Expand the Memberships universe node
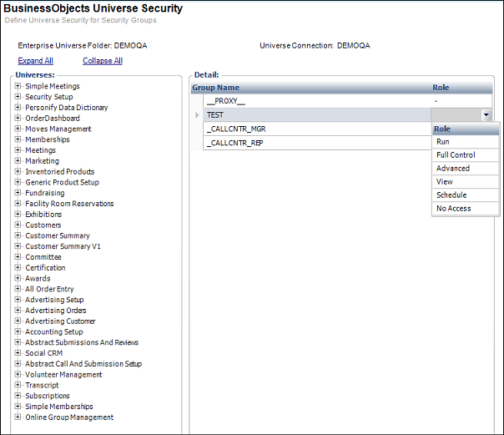This screenshot has width=504, height=435. pyautogui.click(x=18, y=139)
